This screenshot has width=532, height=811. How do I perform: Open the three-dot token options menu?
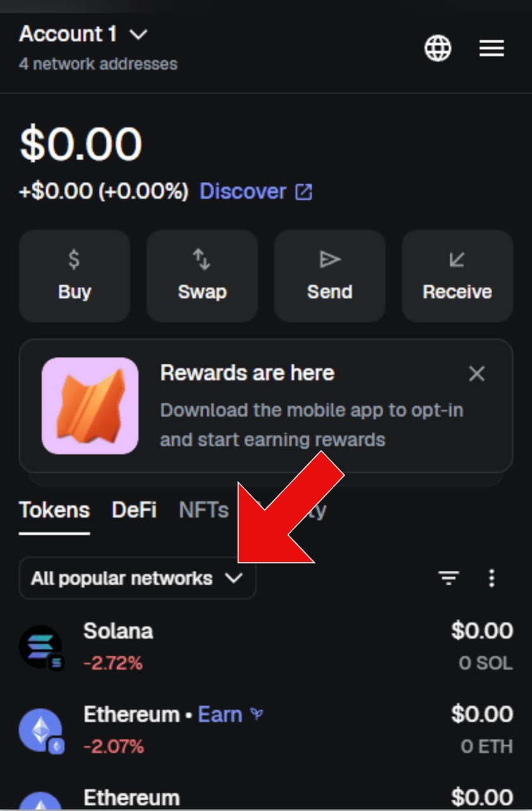491,577
